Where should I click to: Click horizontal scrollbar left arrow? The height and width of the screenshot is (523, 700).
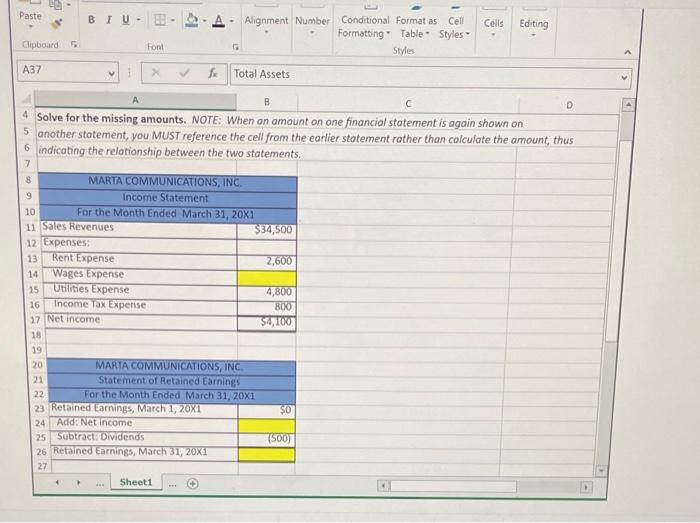pyautogui.click(x=383, y=486)
